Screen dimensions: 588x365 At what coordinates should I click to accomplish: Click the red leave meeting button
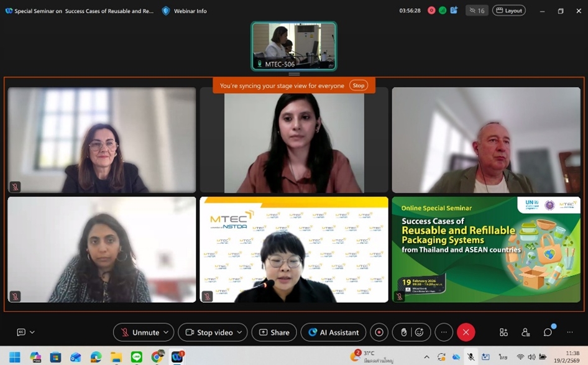click(466, 333)
